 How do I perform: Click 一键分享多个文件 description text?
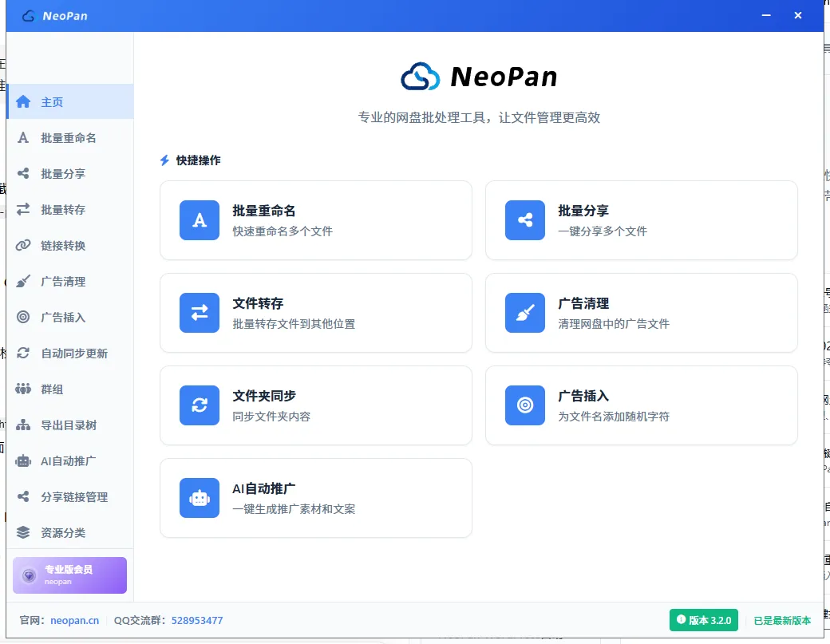(603, 231)
